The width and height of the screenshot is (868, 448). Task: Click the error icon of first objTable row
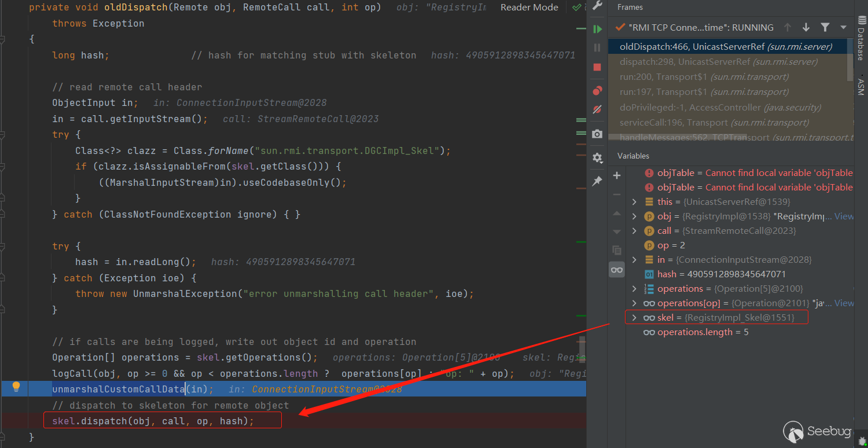(649, 173)
